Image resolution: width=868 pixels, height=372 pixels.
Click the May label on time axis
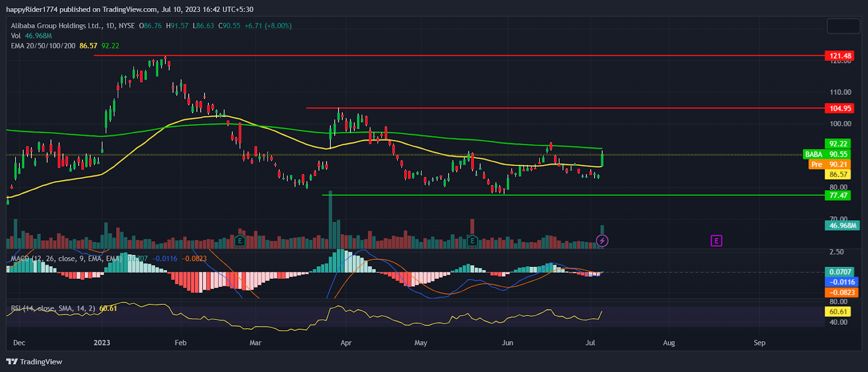coord(421,343)
